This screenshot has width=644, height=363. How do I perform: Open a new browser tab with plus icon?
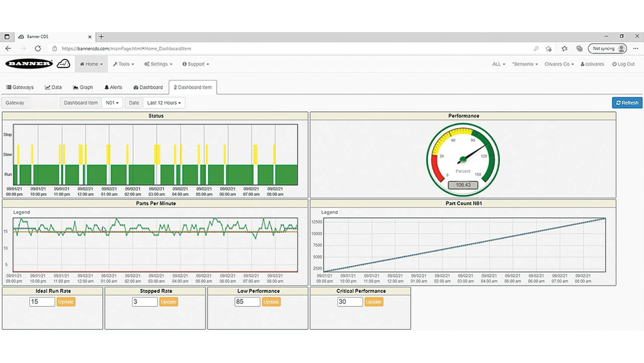(x=101, y=37)
